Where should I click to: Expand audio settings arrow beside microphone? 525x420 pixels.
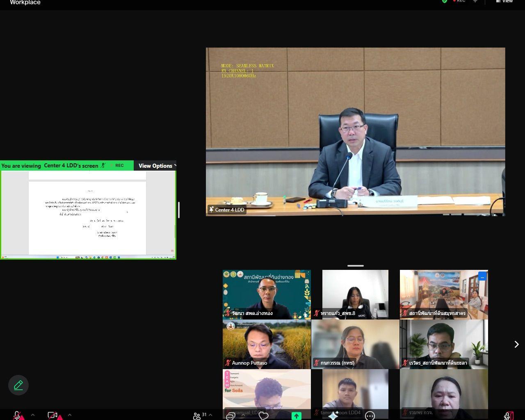pos(33,415)
